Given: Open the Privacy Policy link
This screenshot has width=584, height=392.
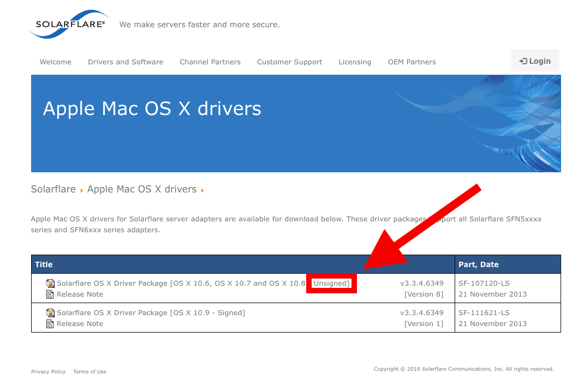Looking at the screenshot, I should (x=49, y=371).
